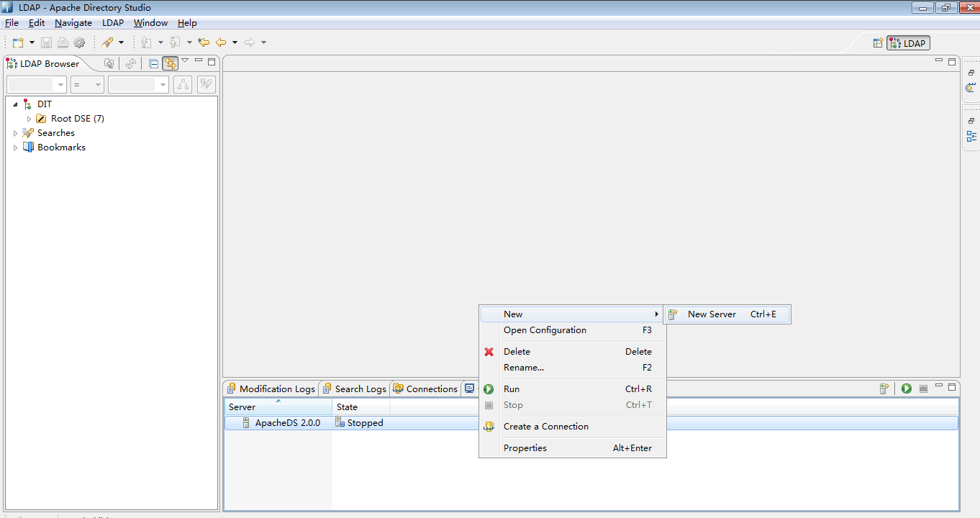Click the run quick search icon button

coord(207,85)
